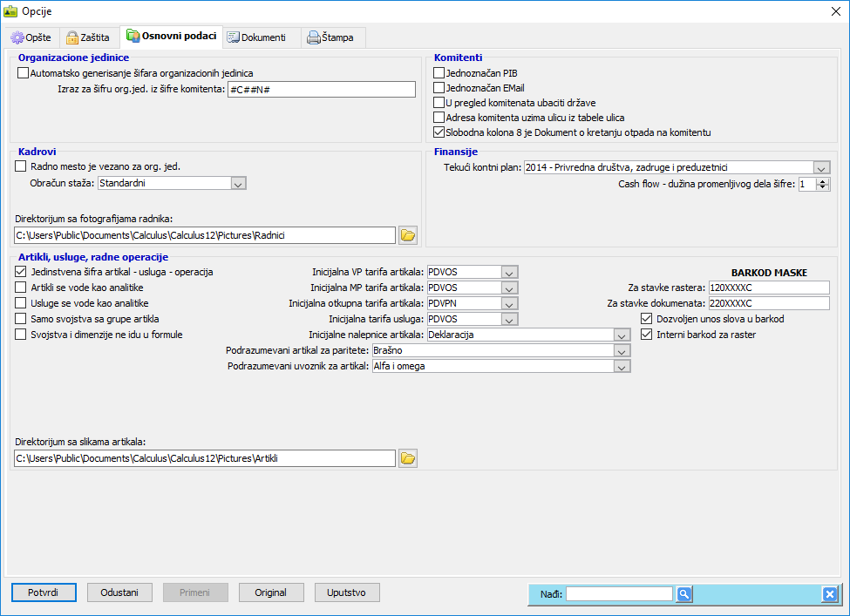The image size is (850, 616).
Task: Expand the Tekući kontni plan dropdown
Action: [821, 167]
